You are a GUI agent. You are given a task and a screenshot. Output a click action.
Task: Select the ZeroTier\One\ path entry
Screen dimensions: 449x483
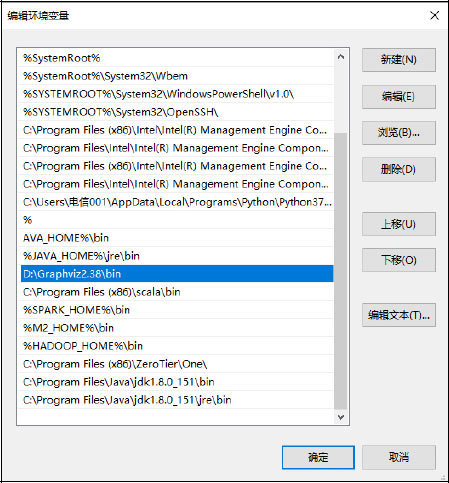[x=177, y=364]
